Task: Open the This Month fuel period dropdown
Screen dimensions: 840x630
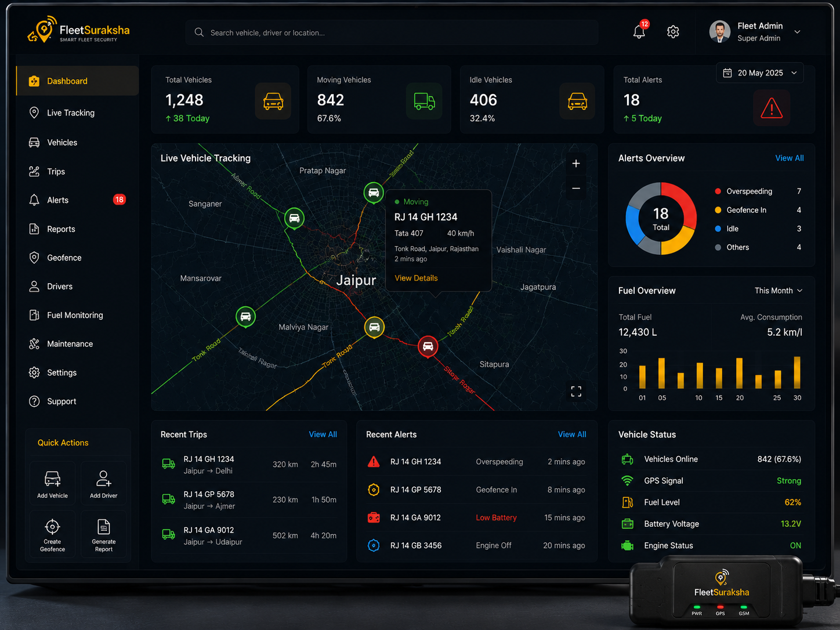Action: click(779, 291)
